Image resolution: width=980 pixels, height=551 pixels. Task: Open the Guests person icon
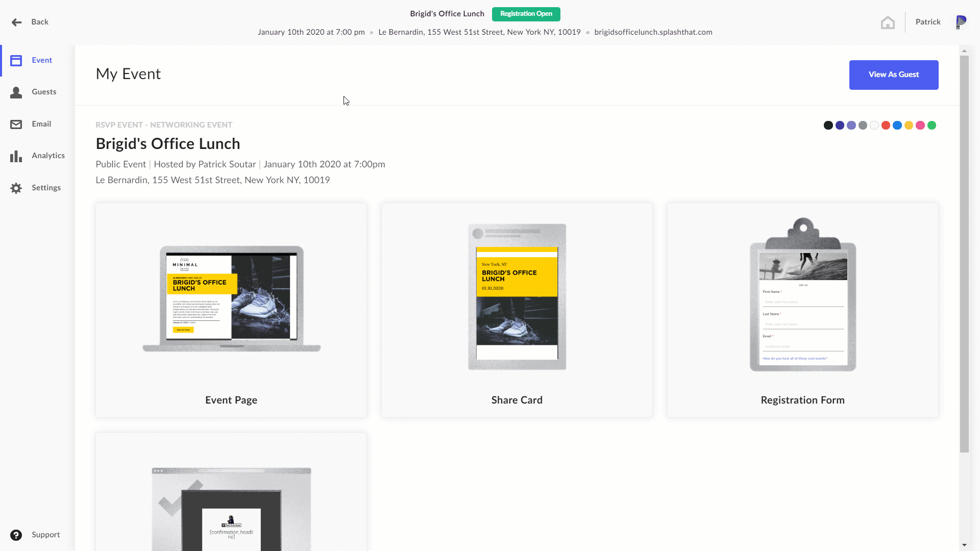coord(16,92)
